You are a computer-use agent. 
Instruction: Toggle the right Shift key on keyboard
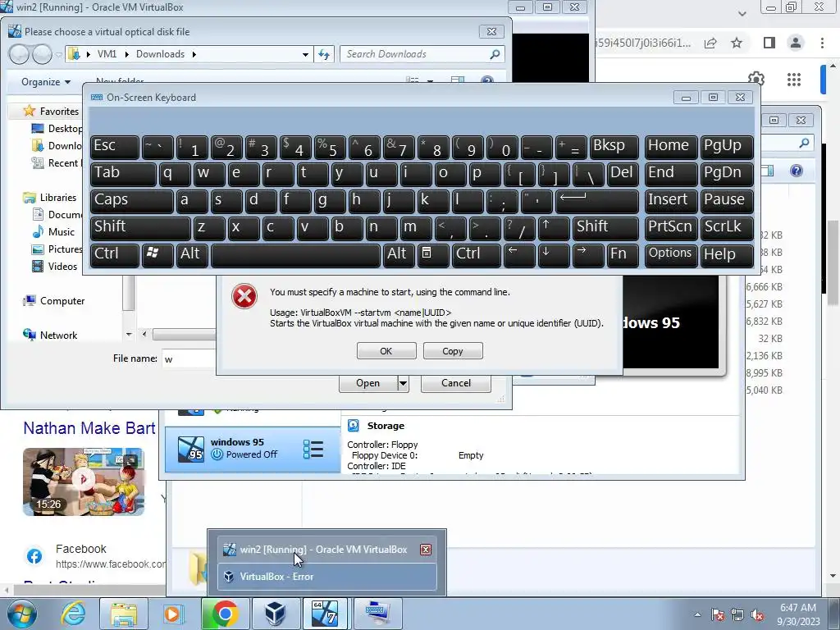click(x=605, y=228)
